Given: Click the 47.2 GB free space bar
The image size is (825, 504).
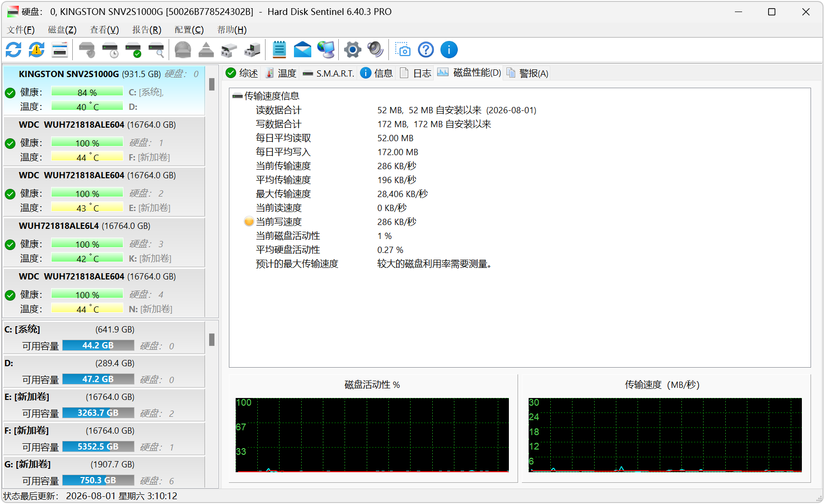Looking at the screenshot, I should pos(98,379).
